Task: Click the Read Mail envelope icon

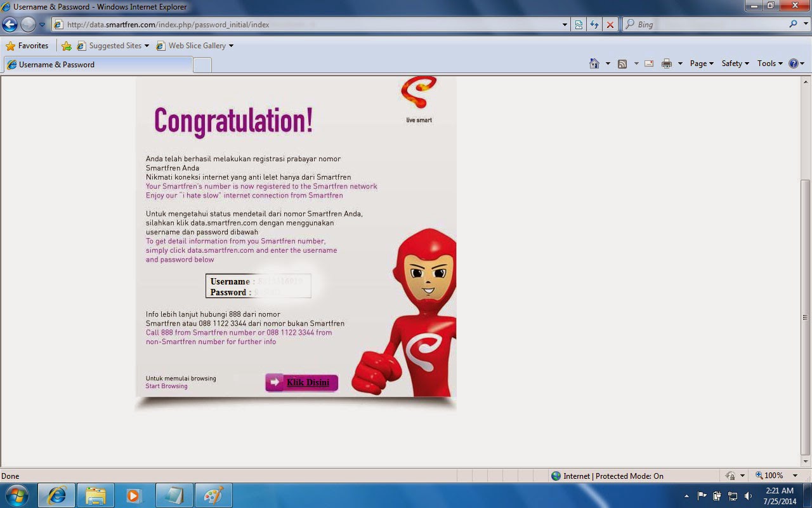Action: [649, 63]
